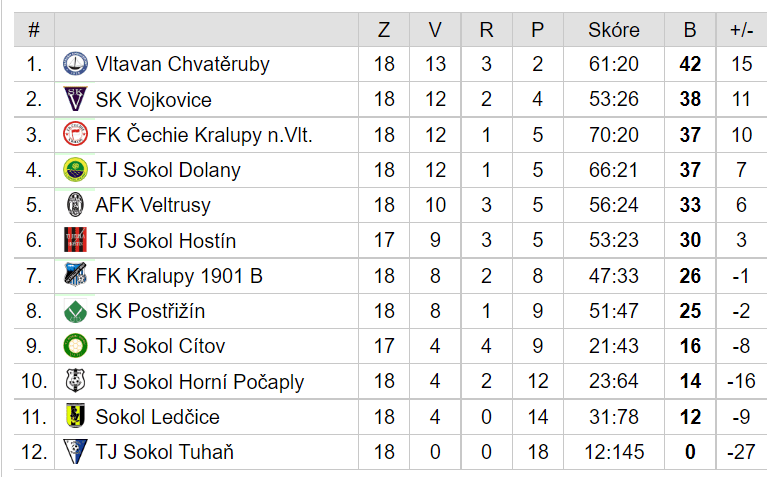The image size is (777, 477).
Task: Click the Z matches column header
Action: pyautogui.click(x=384, y=30)
